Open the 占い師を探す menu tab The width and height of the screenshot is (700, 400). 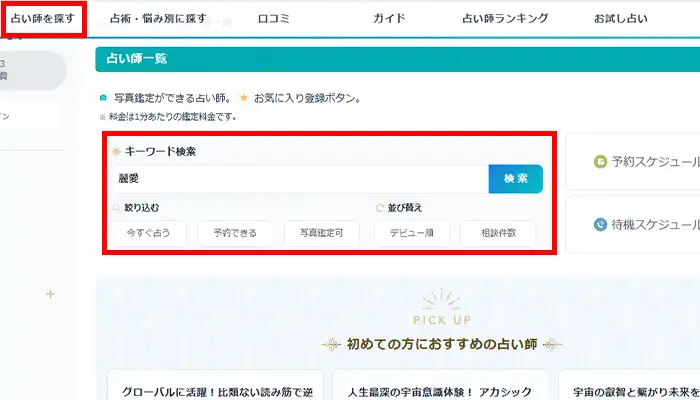(42, 18)
